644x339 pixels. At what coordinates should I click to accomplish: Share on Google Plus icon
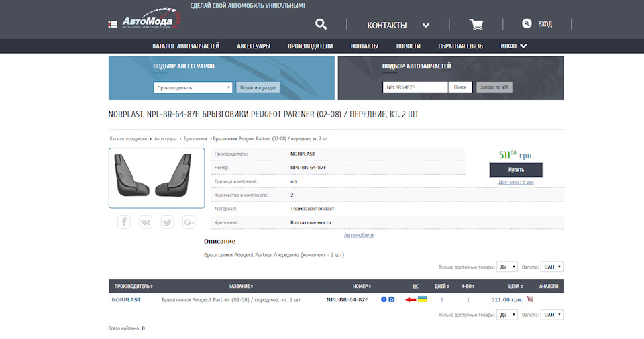[189, 222]
